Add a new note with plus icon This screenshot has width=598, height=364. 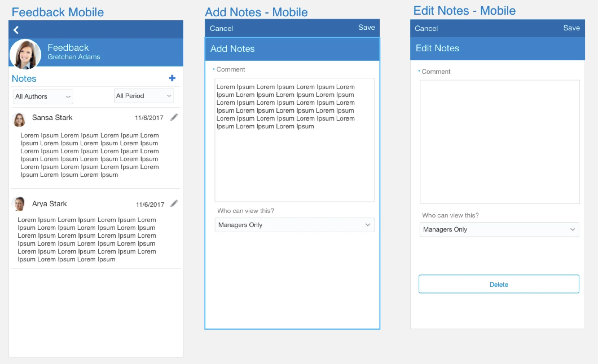(172, 78)
